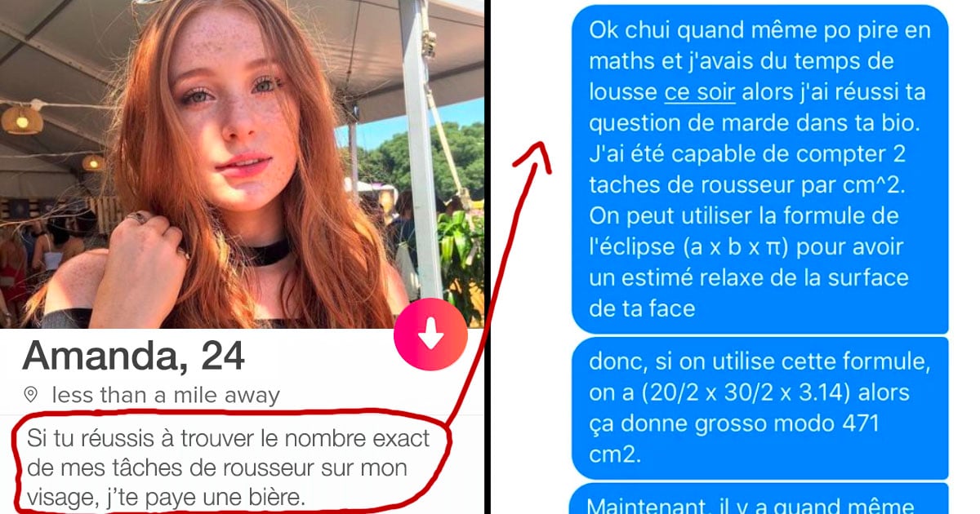Viewport: 980px width, 514px height.
Task: Click the black divider between panels
Action: (x=489, y=257)
